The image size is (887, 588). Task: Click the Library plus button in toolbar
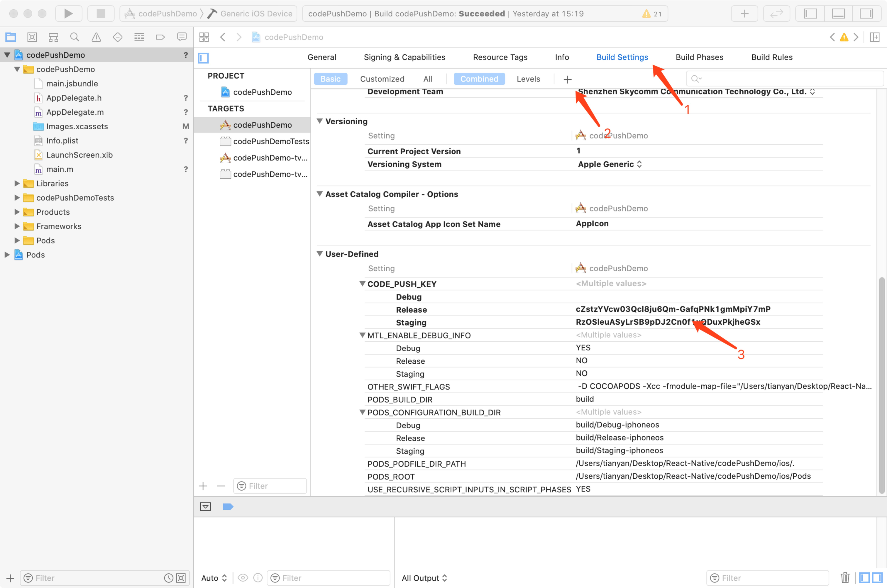pos(744,13)
